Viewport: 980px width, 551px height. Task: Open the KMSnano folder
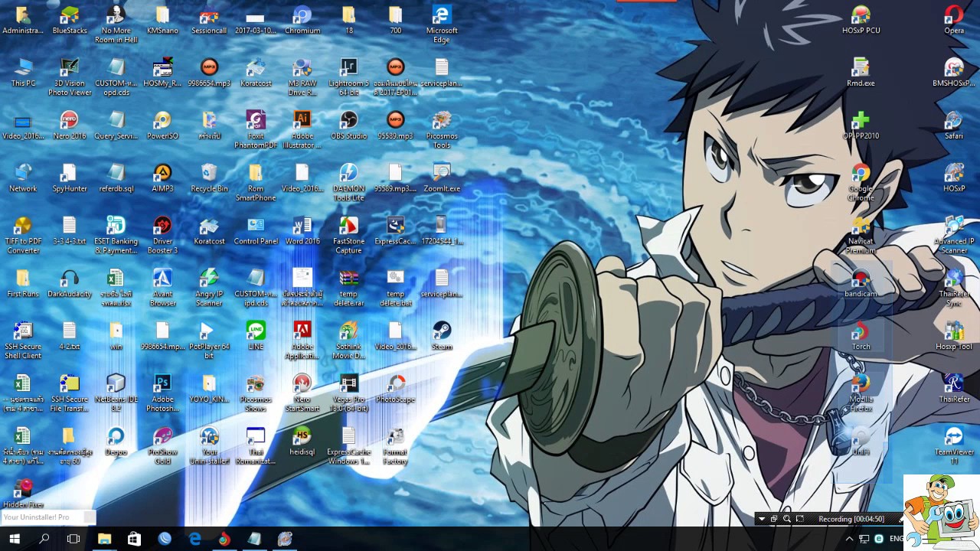[162, 21]
